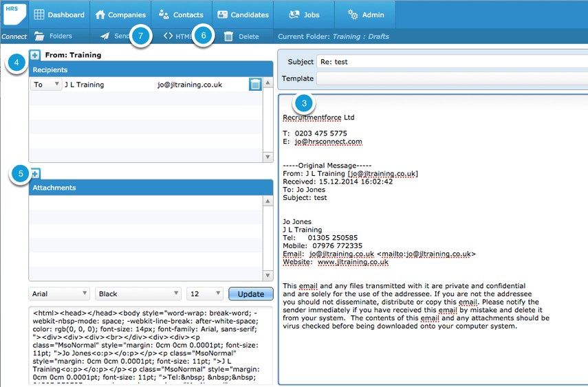Click the To: Jo Jones line
The height and width of the screenshot is (387, 588).
[304, 190]
